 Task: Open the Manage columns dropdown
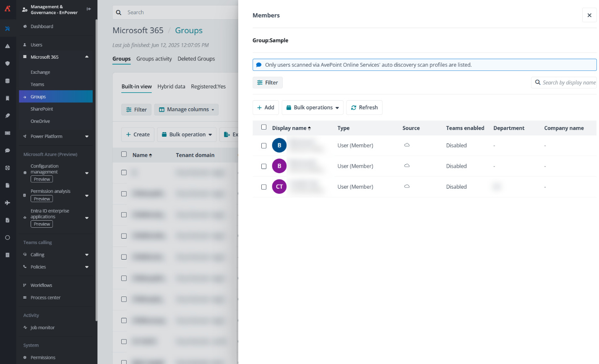point(186,109)
